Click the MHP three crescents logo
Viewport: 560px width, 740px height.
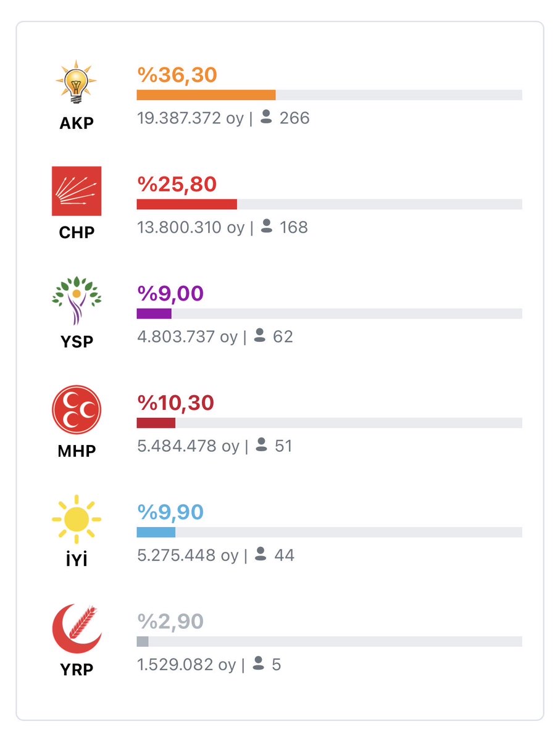tap(77, 410)
